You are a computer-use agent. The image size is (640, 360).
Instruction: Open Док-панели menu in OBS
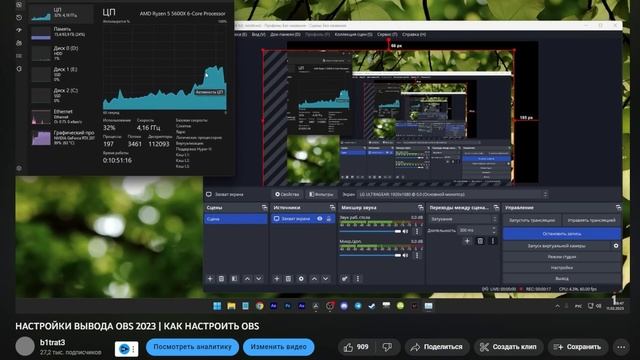(x=285, y=35)
